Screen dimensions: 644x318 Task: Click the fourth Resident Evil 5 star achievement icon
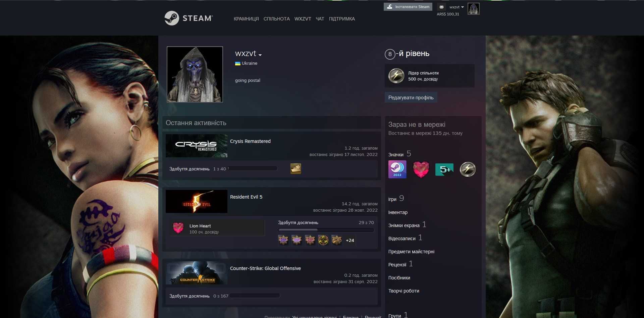click(x=323, y=240)
